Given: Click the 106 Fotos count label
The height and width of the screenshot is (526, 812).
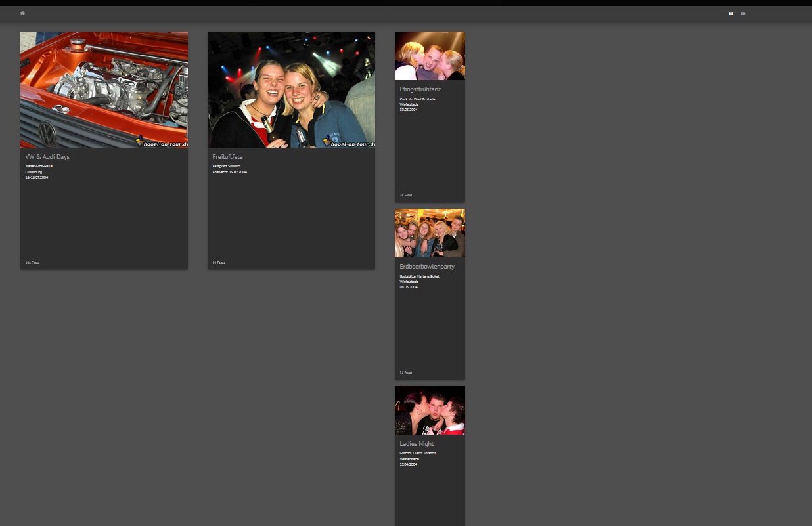Looking at the screenshot, I should [32, 263].
